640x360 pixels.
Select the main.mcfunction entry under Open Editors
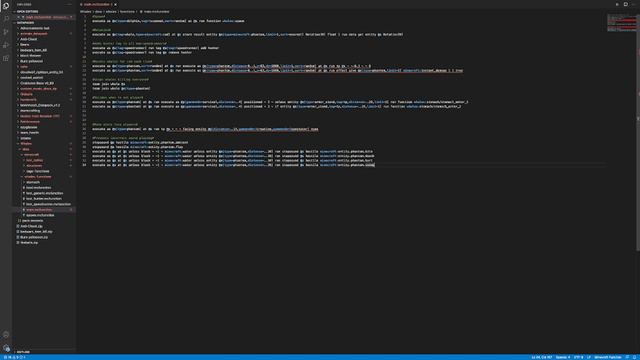45,17
